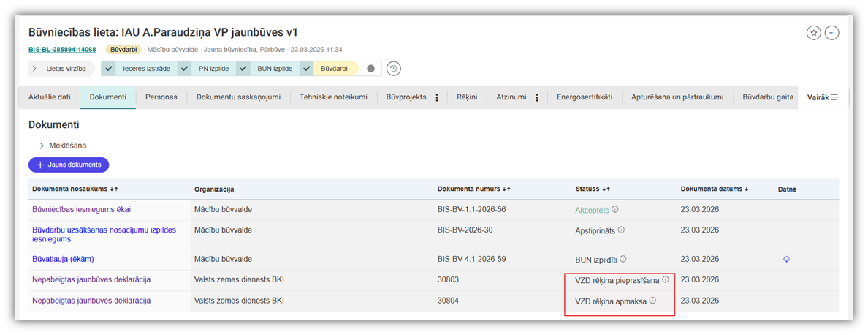Open the BIS-BL-385894-14068 case link
The height and width of the screenshot is (335, 868).
coord(62,50)
